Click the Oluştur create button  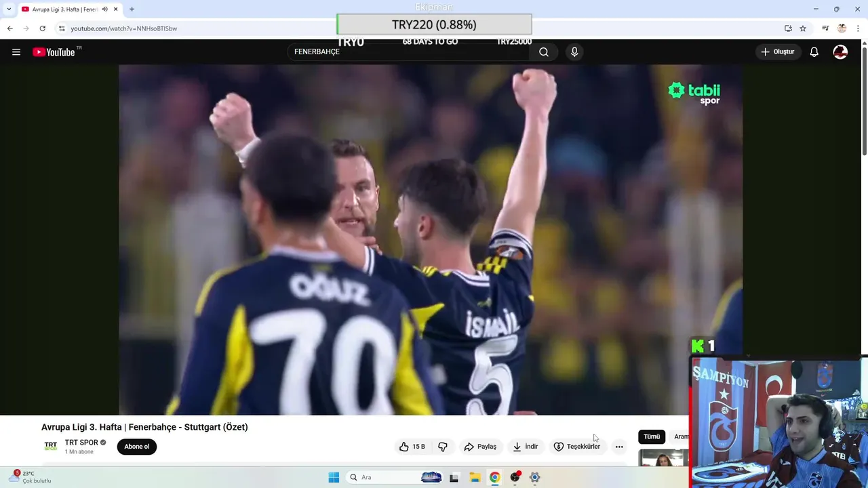(x=779, y=52)
